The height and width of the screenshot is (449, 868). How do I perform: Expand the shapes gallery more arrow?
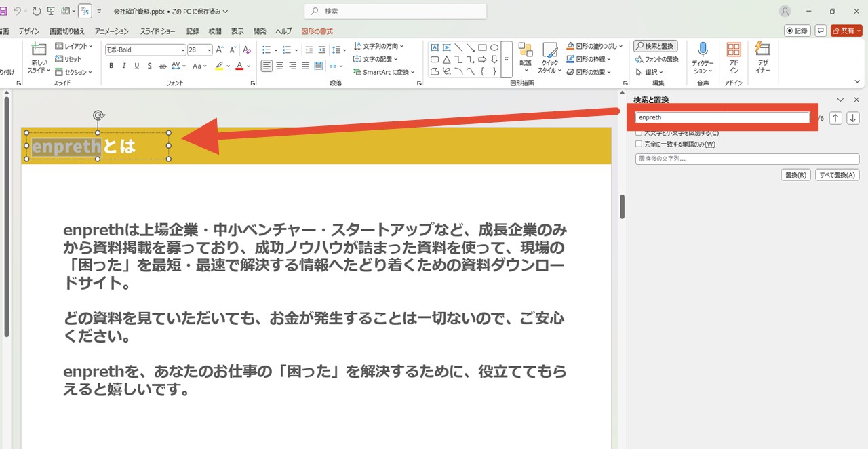pyautogui.click(x=507, y=60)
